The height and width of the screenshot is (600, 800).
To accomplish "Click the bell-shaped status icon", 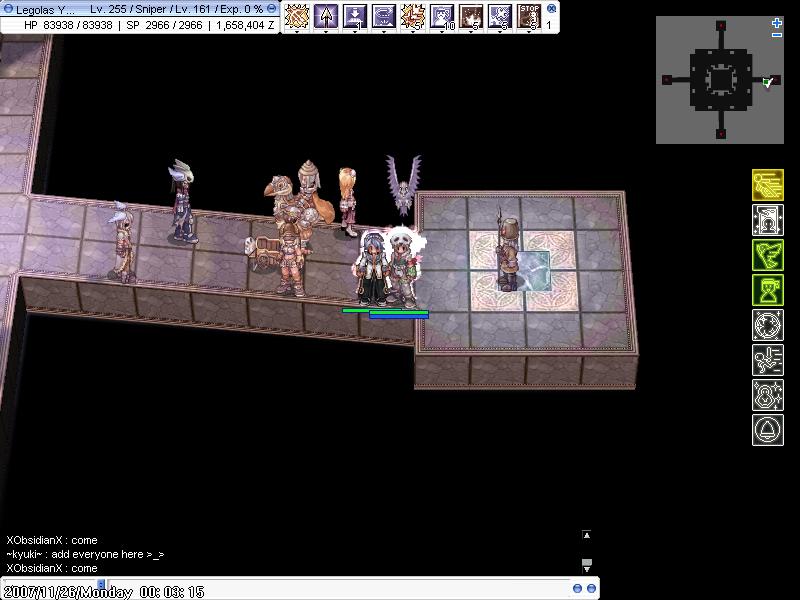I will tap(767, 430).
